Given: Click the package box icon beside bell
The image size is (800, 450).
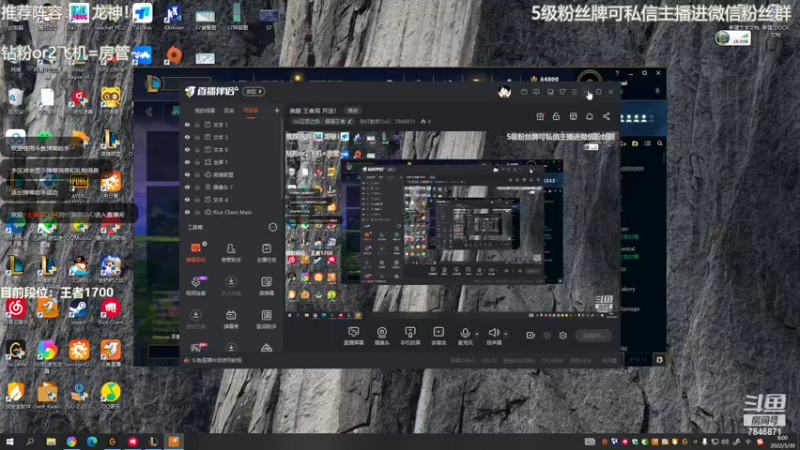Looking at the screenshot, I should coord(573,116).
